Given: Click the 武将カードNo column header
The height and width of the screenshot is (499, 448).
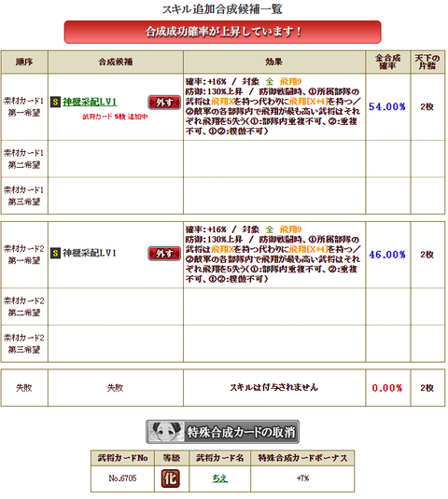Looking at the screenshot, I should pos(122,458).
